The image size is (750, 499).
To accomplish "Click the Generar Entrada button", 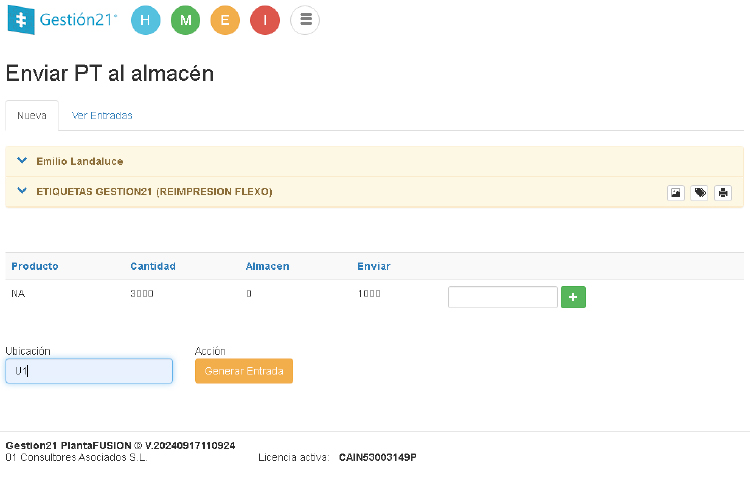I will (x=244, y=371).
